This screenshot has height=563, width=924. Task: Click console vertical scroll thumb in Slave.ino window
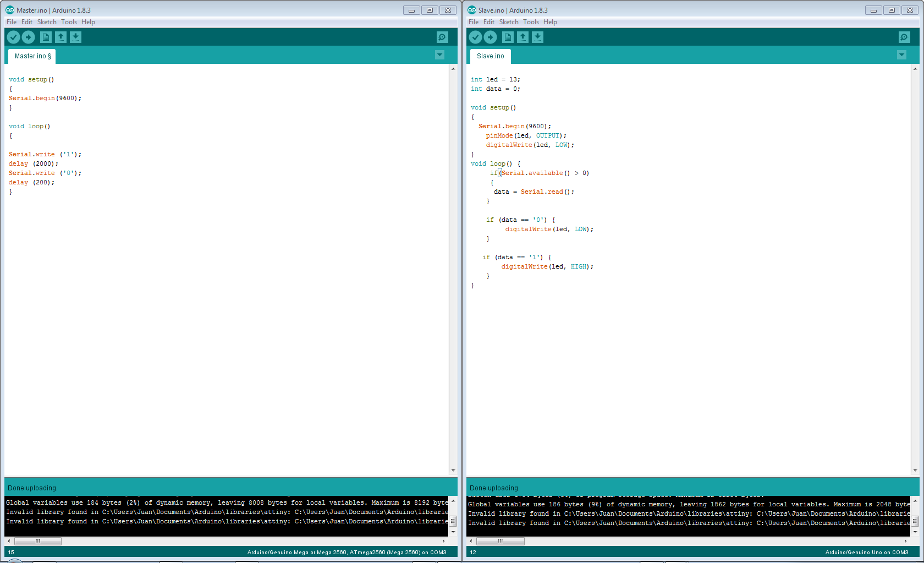click(915, 521)
